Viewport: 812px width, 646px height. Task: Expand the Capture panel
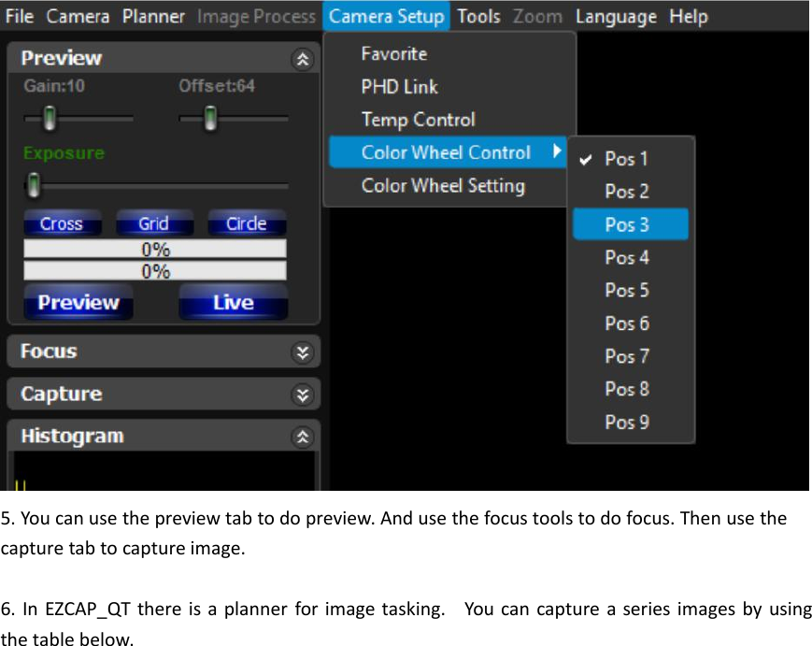pos(301,394)
